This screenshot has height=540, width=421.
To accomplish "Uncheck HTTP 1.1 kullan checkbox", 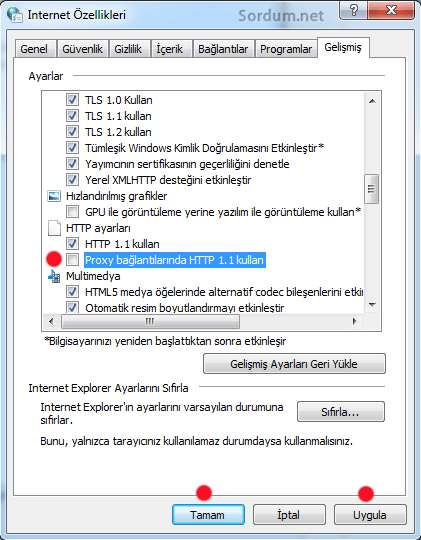I will (x=72, y=244).
